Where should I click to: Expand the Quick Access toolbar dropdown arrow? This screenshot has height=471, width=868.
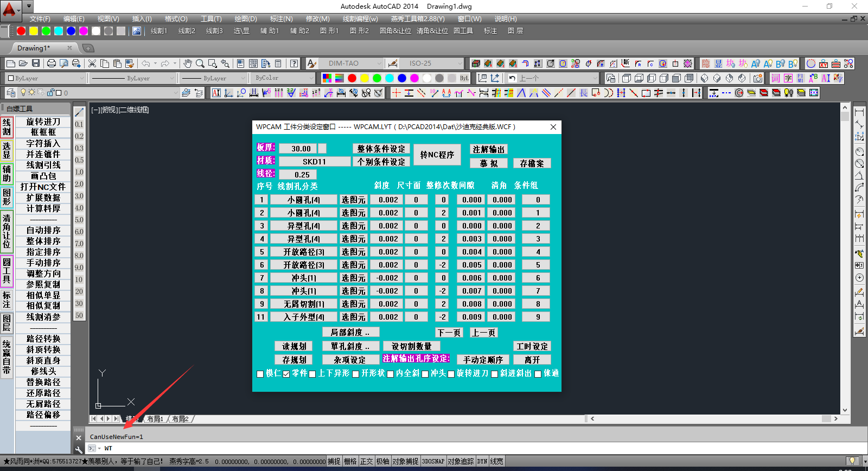coord(29,7)
